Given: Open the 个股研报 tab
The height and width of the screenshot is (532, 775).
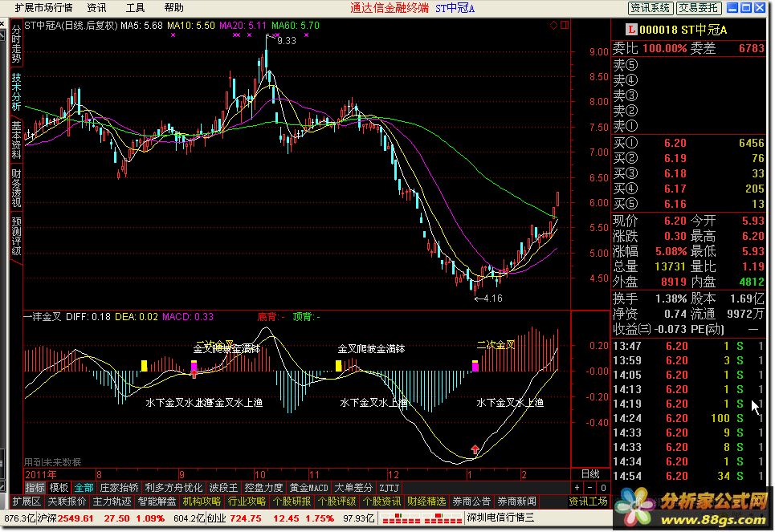Looking at the screenshot, I should (292, 502).
